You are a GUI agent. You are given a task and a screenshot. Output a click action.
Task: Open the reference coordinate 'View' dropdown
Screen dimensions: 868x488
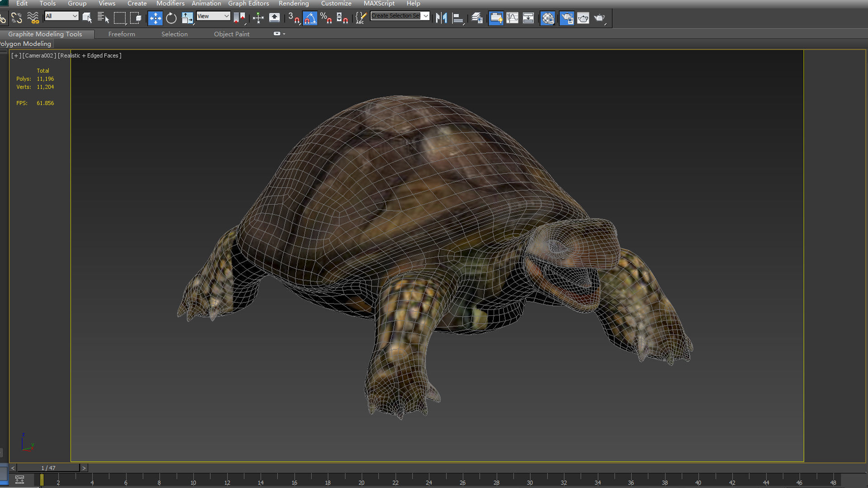213,16
